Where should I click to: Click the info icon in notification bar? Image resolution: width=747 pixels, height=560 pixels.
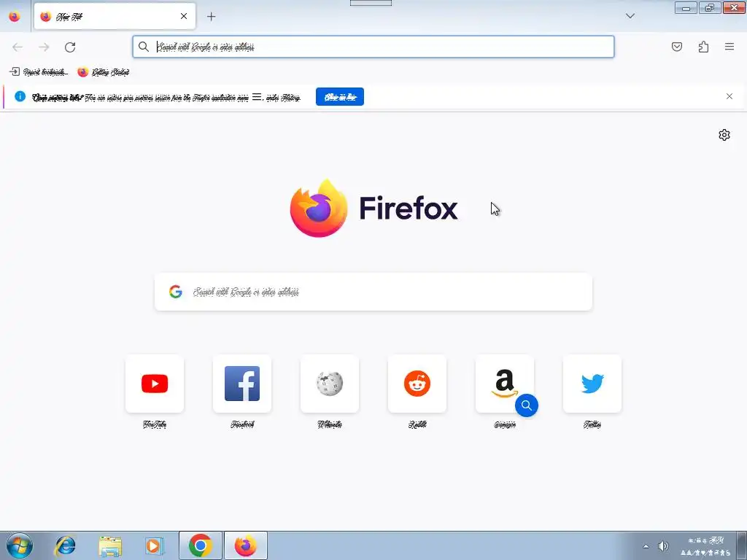[20, 96]
